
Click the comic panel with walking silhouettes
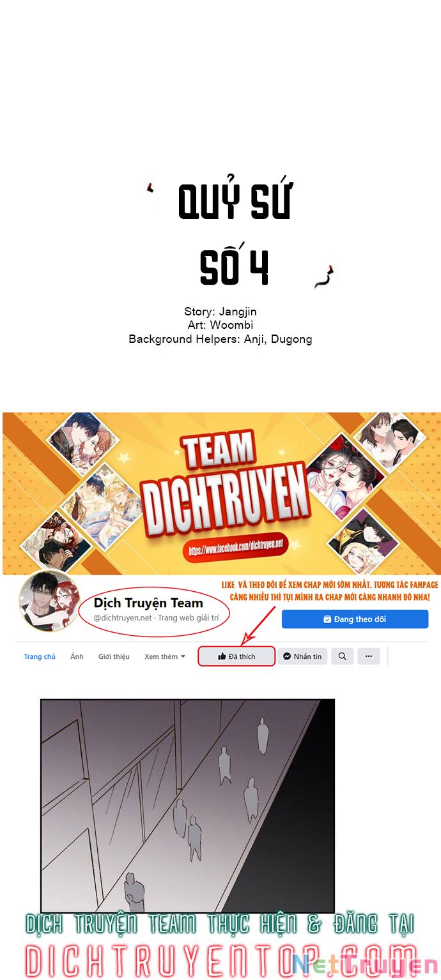point(188,806)
